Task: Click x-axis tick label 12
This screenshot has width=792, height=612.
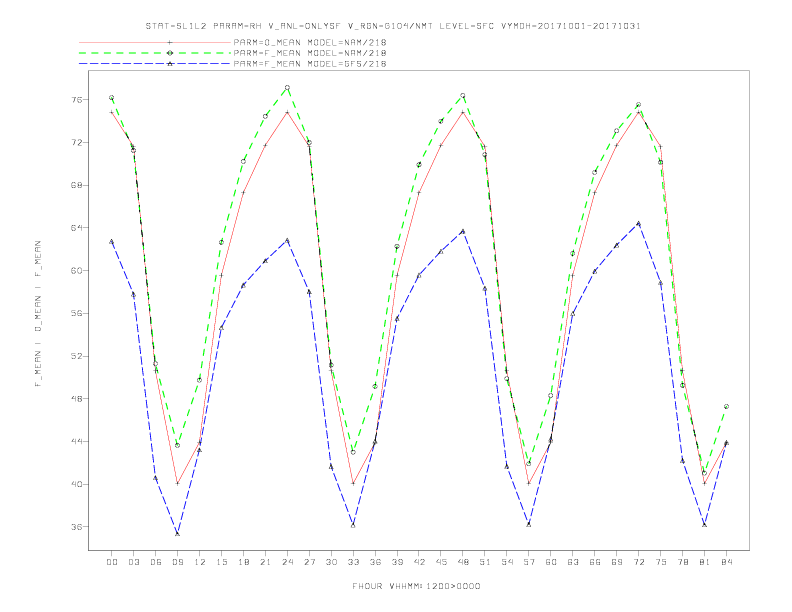Action: (x=200, y=562)
